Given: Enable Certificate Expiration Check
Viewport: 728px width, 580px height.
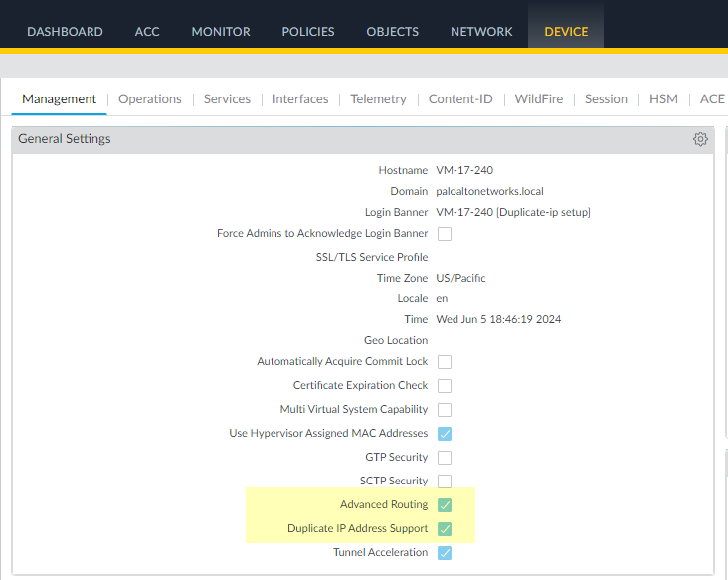Looking at the screenshot, I should [x=445, y=386].
